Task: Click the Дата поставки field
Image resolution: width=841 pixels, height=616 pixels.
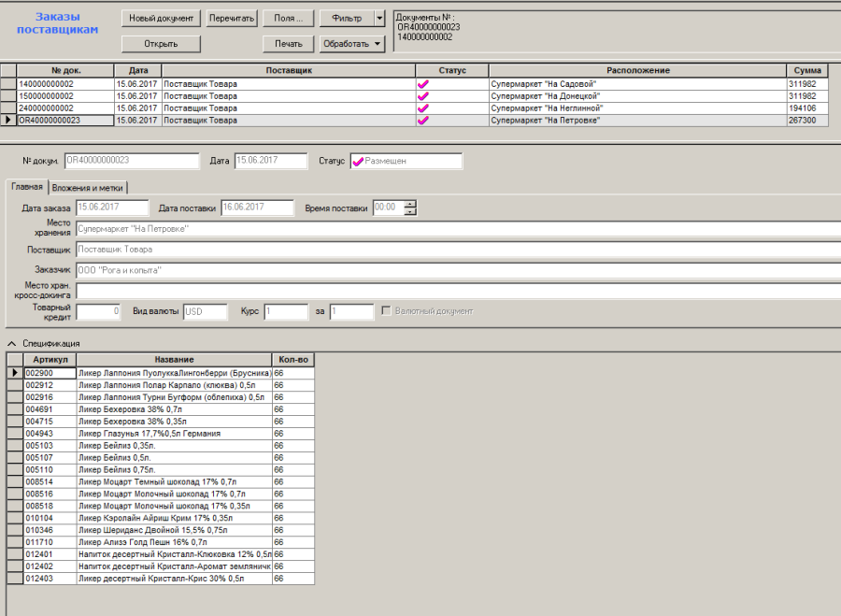Action: coord(258,208)
